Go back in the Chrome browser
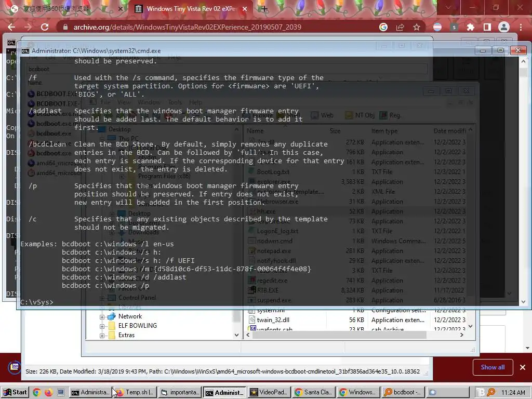 tap(11, 27)
